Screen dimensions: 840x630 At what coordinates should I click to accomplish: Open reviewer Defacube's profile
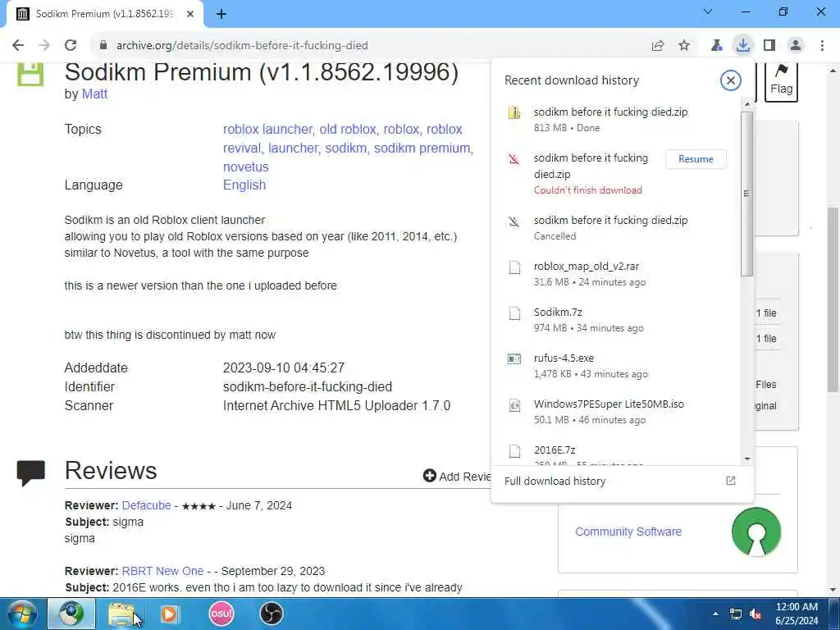146,505
